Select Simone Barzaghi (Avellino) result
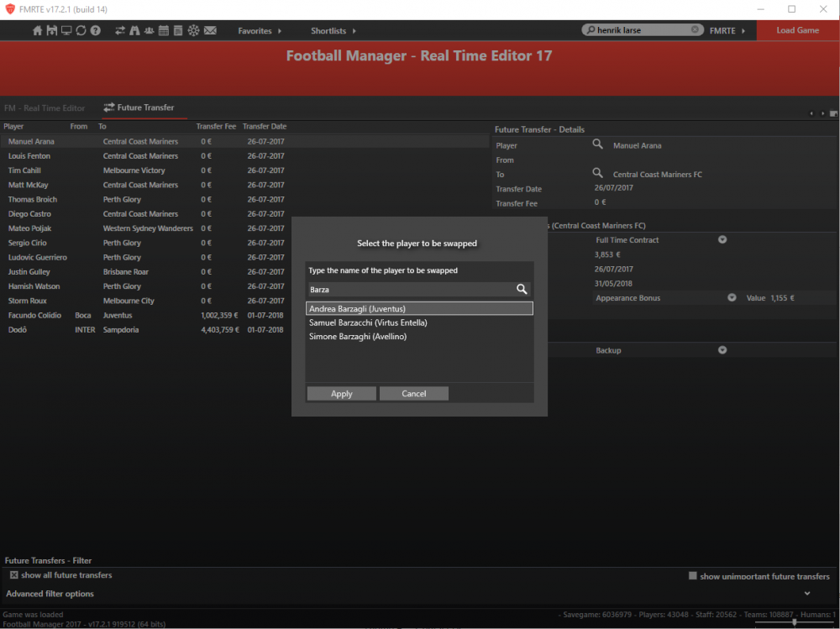This screenshot has width=840, height=629. pos(419,337)
